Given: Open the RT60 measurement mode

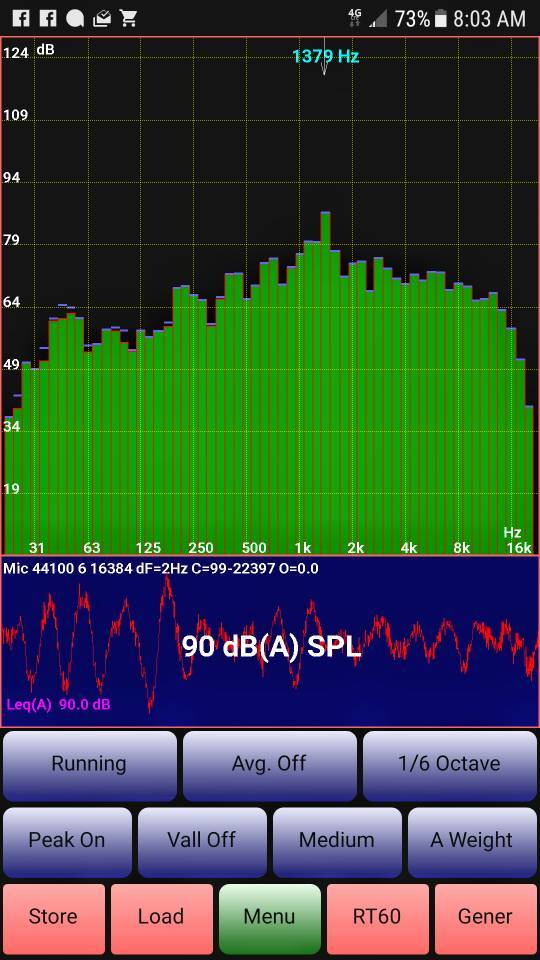Looking at the screenshot, I should click(378, 918).
